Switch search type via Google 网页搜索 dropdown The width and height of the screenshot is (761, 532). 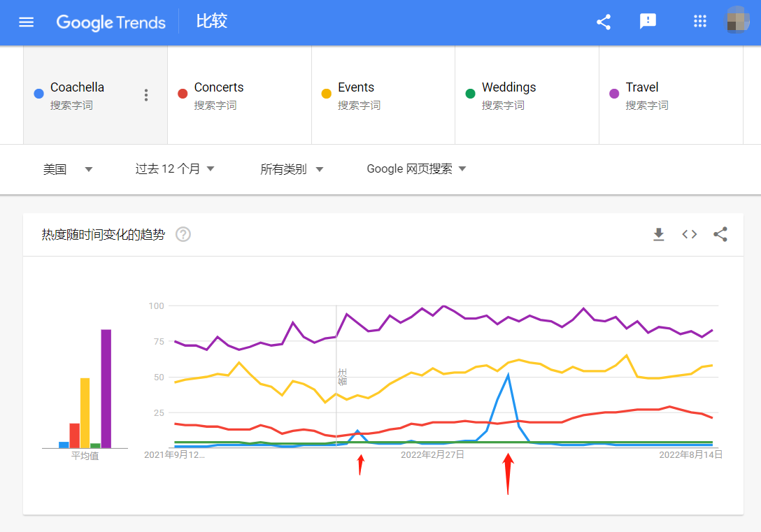coord(415,169)
